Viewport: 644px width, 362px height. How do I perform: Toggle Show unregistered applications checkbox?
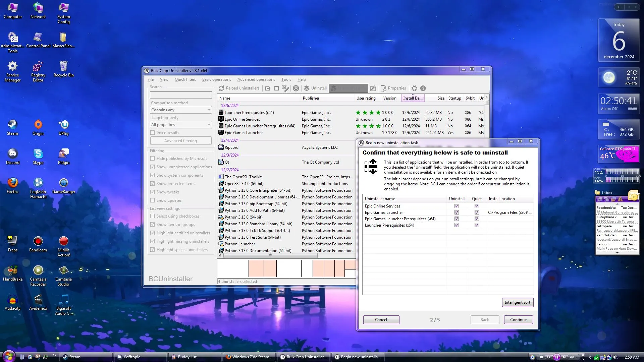coord(153,167)
